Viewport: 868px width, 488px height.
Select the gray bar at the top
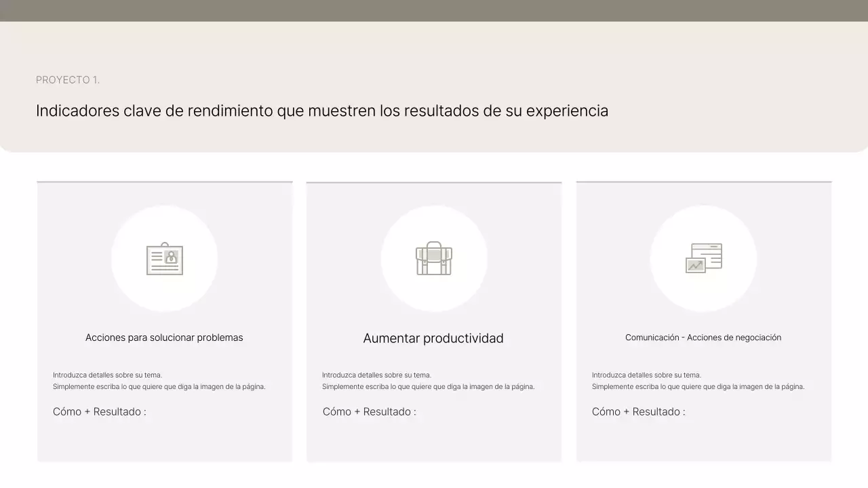tap(434, 11)
